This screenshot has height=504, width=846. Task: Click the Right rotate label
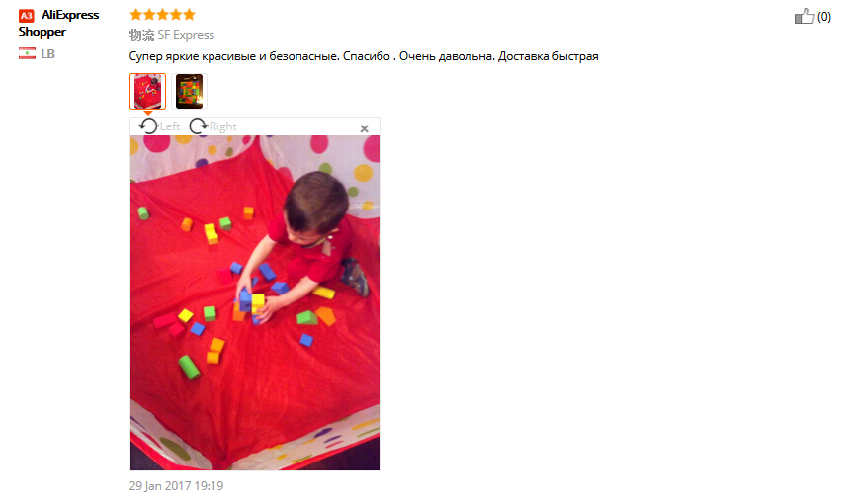222,126
